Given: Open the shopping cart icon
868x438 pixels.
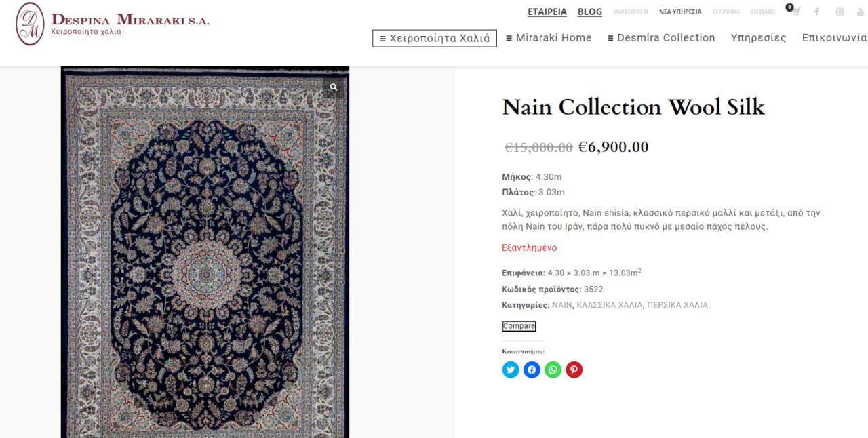Looking at the screenshot, I should (795, 12).
